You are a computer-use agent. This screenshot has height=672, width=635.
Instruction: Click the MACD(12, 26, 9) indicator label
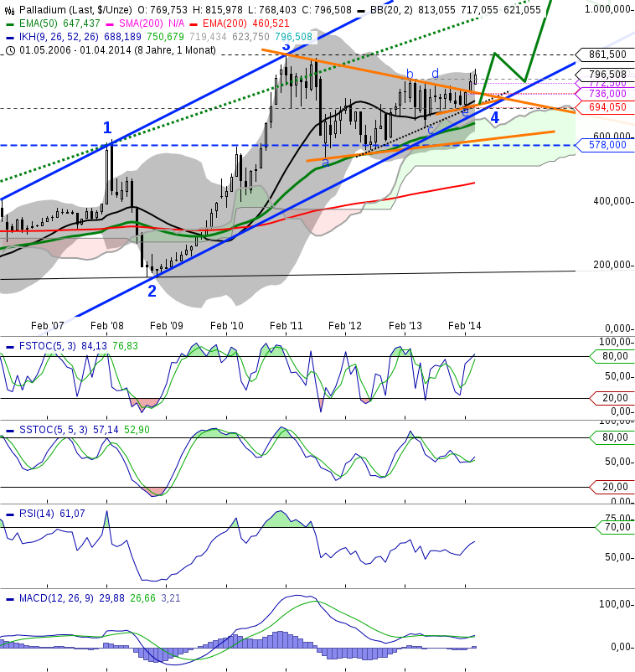(x=56, y=597)
